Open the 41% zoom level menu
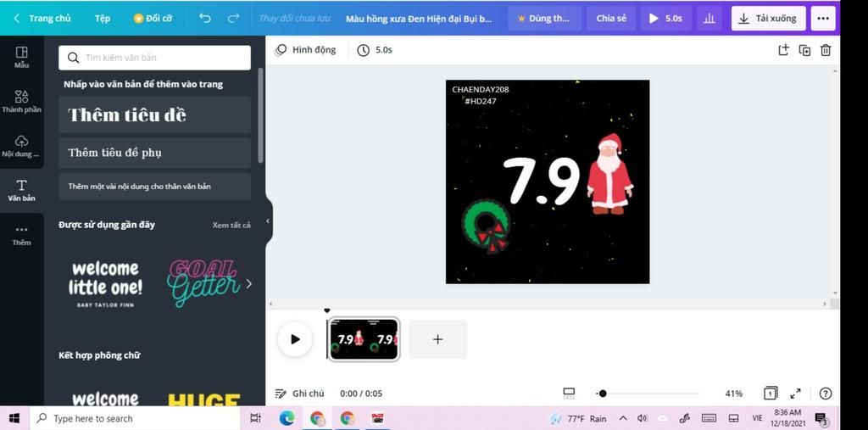The width and height of the screenshot is (868, 430). tap(733, 394)
